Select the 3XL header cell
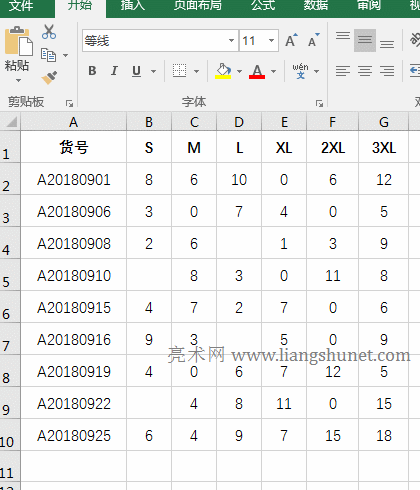The image size is (420, 490). coord(384,147)
